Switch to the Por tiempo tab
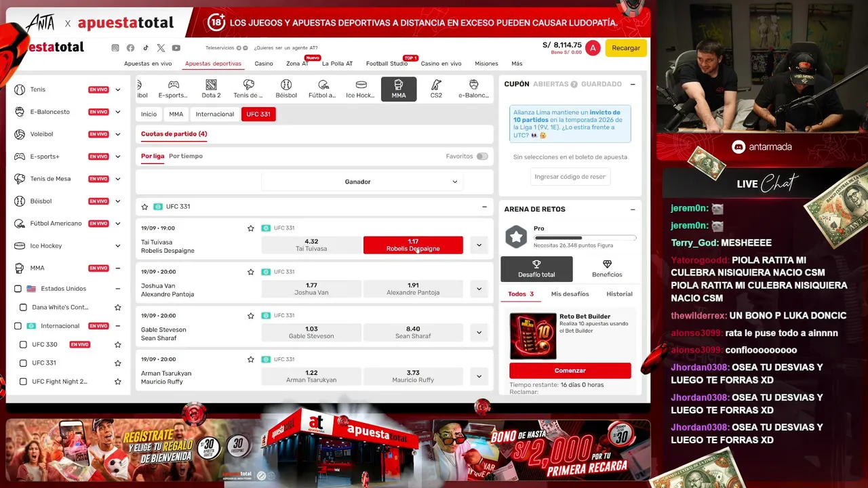Viewport: 868px width, 488px height. coord(186,156)
